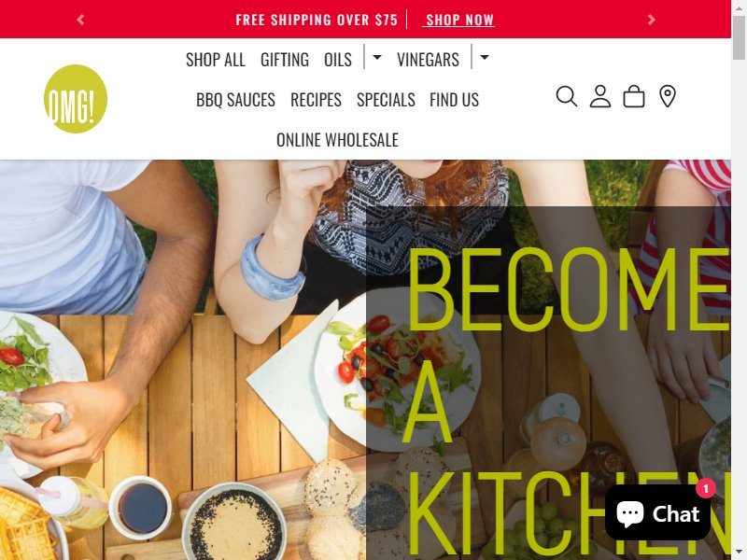Go to the Recipes page
This screenshot has width=747, height=560.
[316, 100]
